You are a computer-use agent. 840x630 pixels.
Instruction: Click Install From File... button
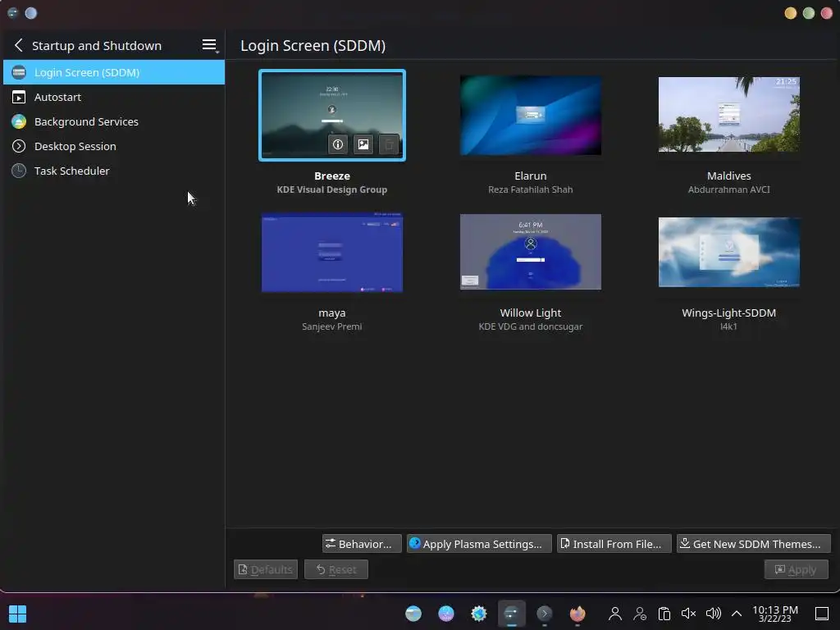point(614,544)
